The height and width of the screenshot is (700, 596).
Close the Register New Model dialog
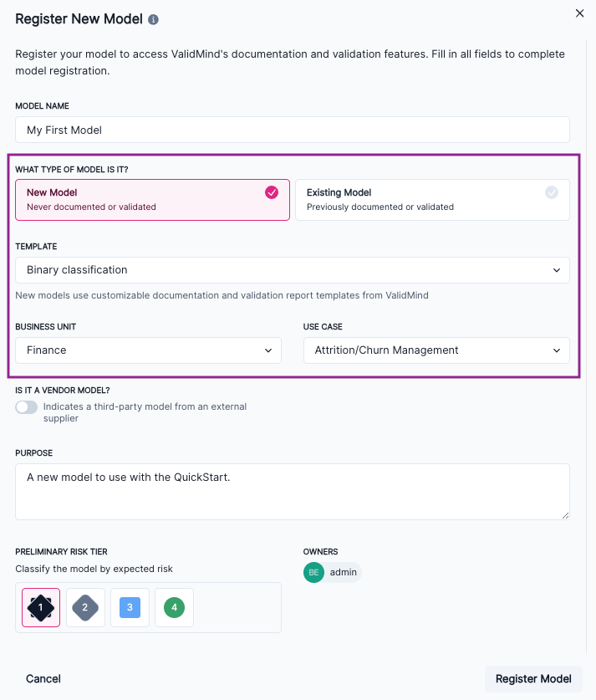(x=579, y=13)
